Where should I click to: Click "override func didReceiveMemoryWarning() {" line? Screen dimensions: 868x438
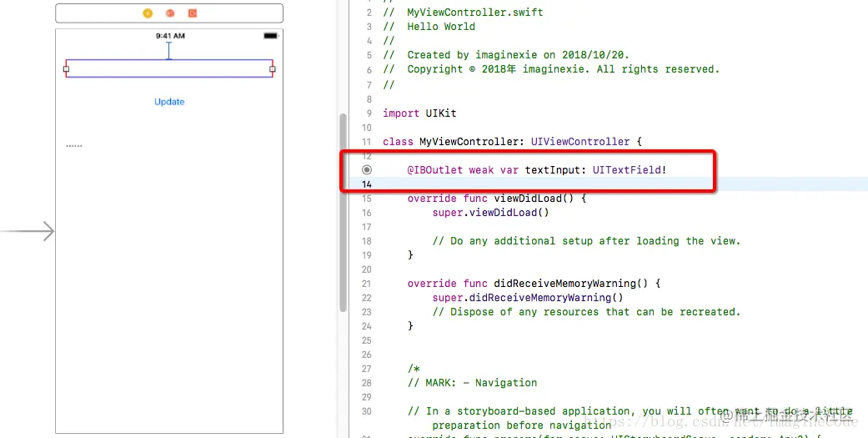[534, 284]
